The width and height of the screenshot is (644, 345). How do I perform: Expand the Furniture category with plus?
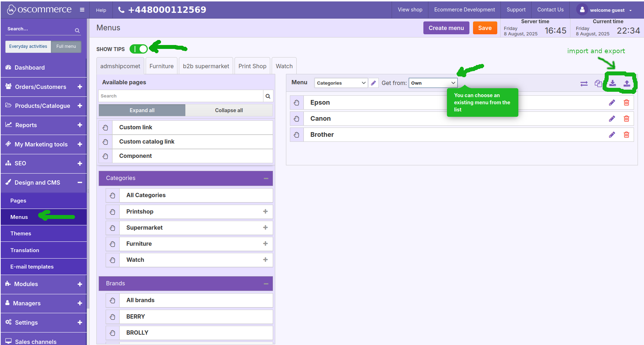(265, 244)
